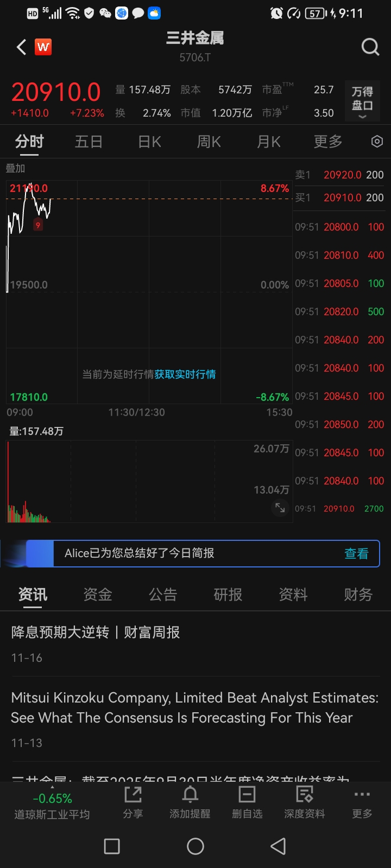Switch to the 五日 chart tab

coord(89,142)
